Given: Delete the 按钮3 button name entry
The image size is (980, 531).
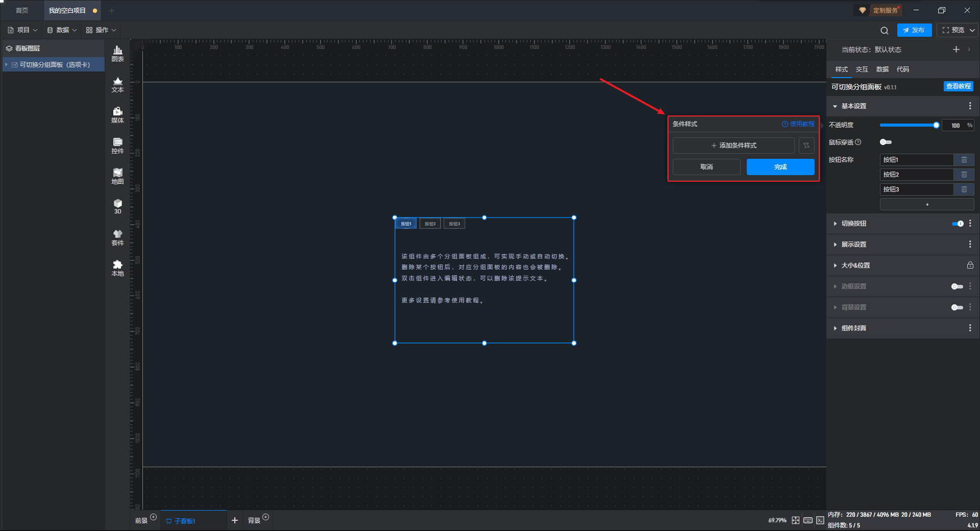Looking at the screenshot, I should pyautogui.click(x=964, y=189).
